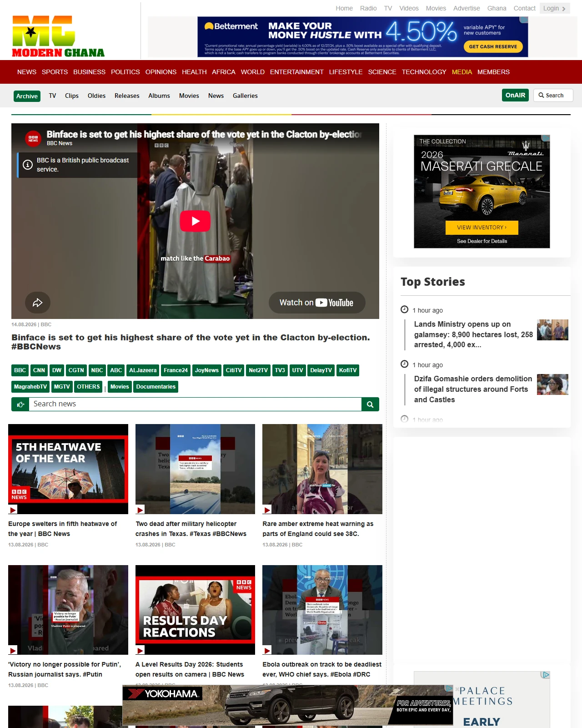Open the SPORTS menu
The height and width of the screenshot is (728, 582).
(x=55, y=72)
